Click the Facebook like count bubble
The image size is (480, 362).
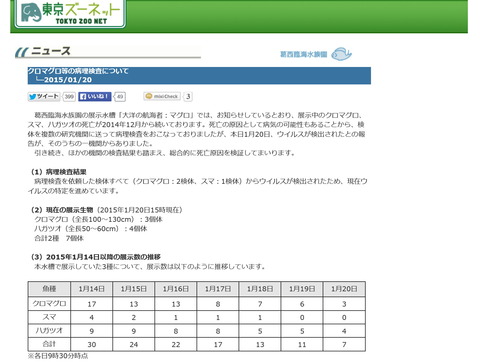[120, 97]
